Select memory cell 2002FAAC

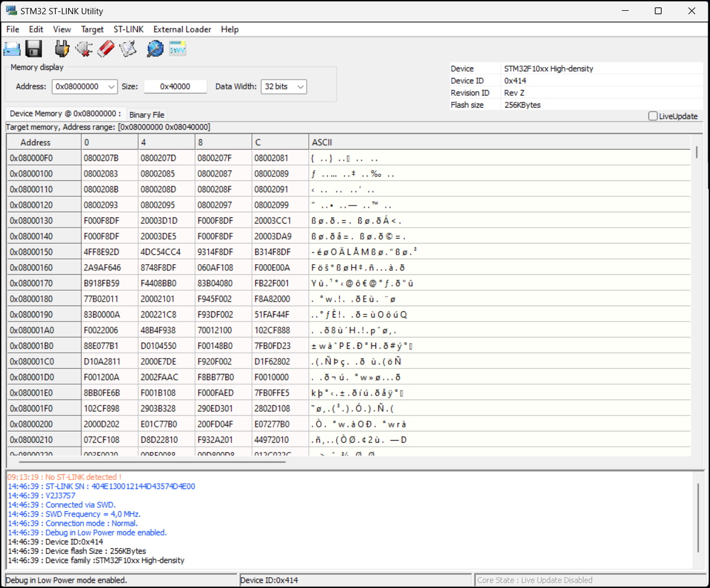click(166, 377)
